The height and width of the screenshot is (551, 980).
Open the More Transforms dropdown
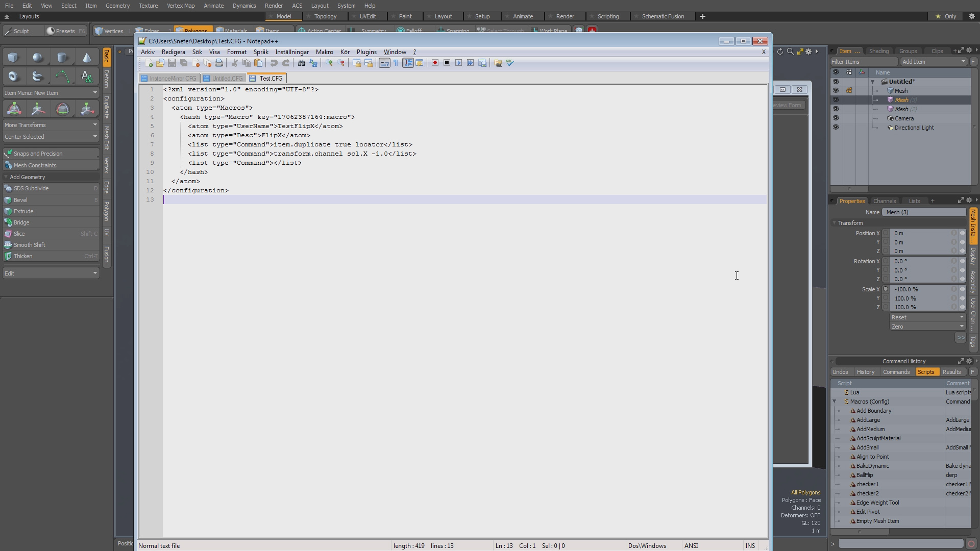coord(51,125)
